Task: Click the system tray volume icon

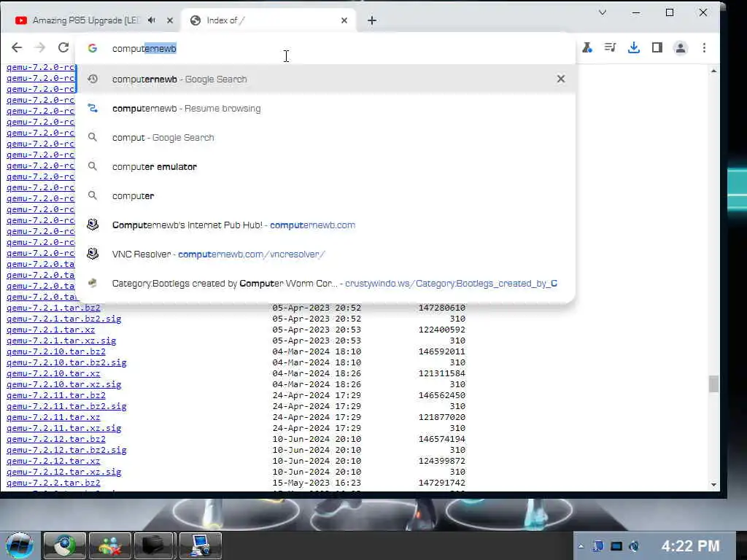Action: pyautogui.click(x=634, y=546)
